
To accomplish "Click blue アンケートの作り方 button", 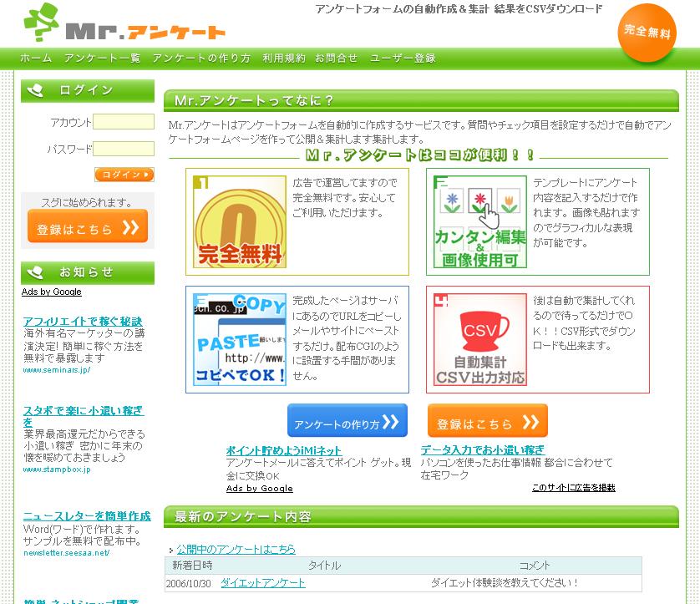I will 347,420.
